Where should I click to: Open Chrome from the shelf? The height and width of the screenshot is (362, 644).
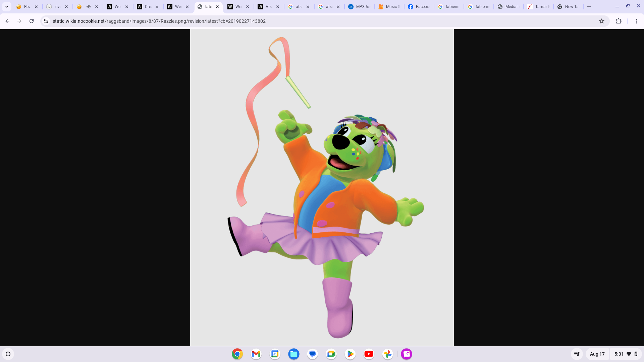[237, 354]
